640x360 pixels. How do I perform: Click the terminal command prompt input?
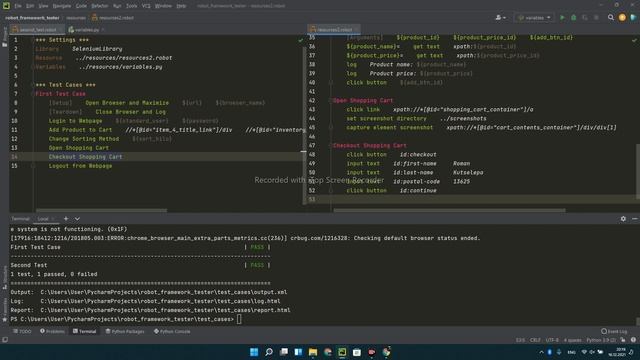pyautogui.click(x=239, y=319)
